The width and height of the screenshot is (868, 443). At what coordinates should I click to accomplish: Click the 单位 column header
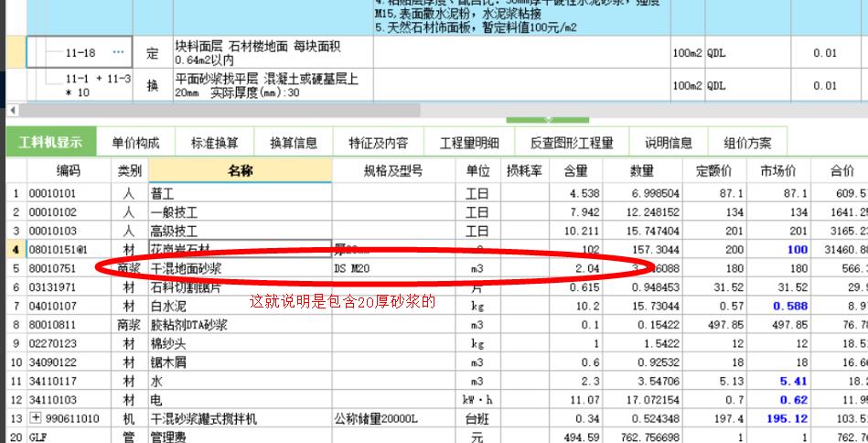[477, 170]
